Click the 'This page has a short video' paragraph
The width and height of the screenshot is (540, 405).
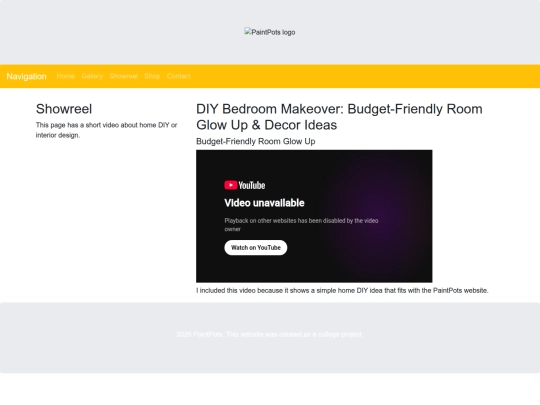click(106, 130)
